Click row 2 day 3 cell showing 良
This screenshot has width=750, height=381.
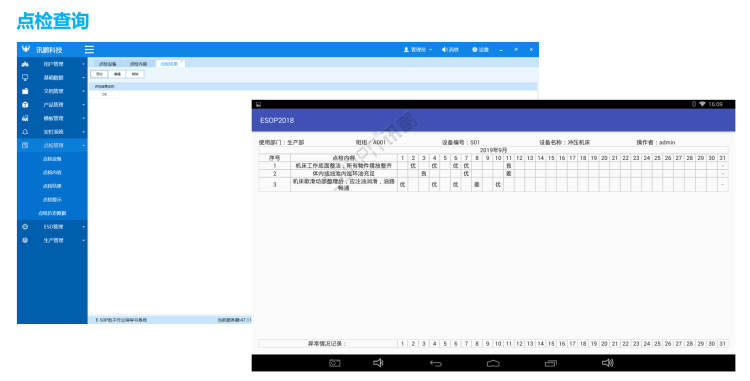tap(424, 174)
